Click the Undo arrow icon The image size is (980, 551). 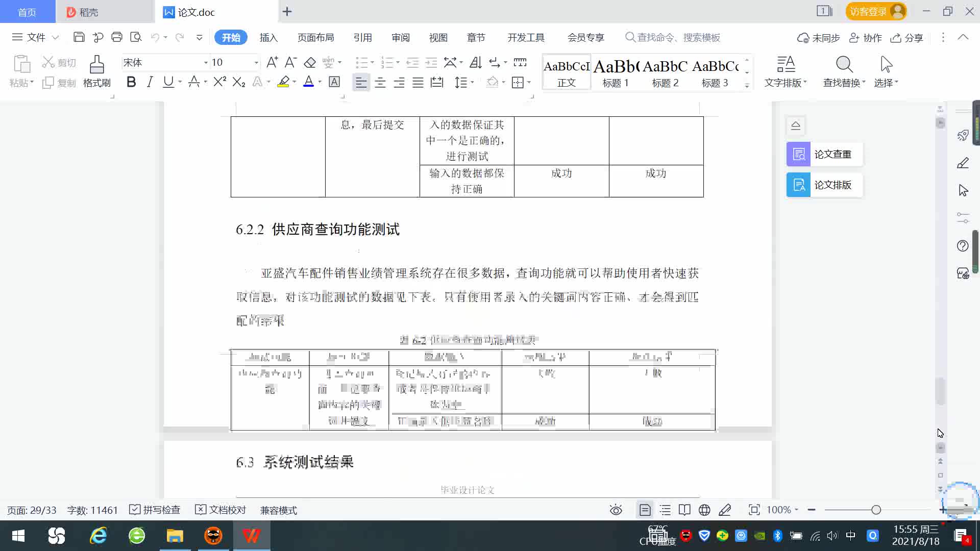click(x=155, y=37)
